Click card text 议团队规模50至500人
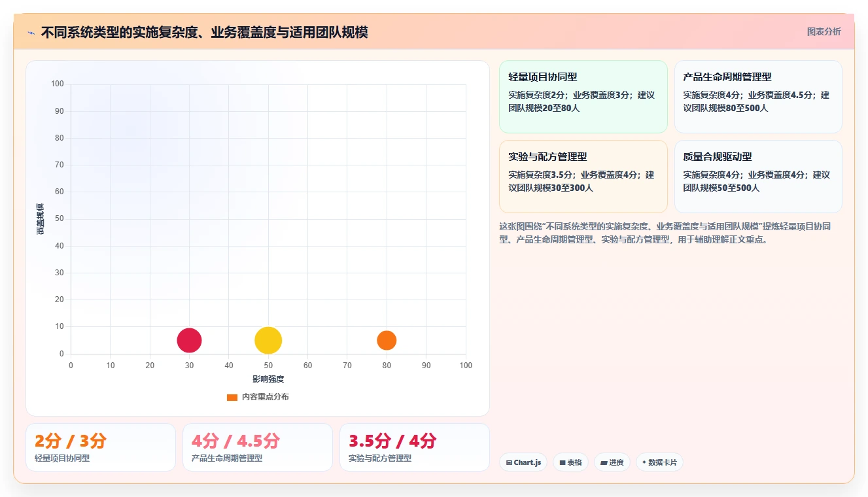The height and width of the screenshot is (497, 868). tap(721, 188)
